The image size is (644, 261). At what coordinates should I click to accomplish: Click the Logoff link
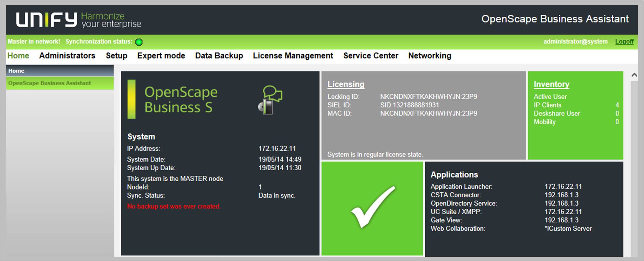(x=624, y=41)
